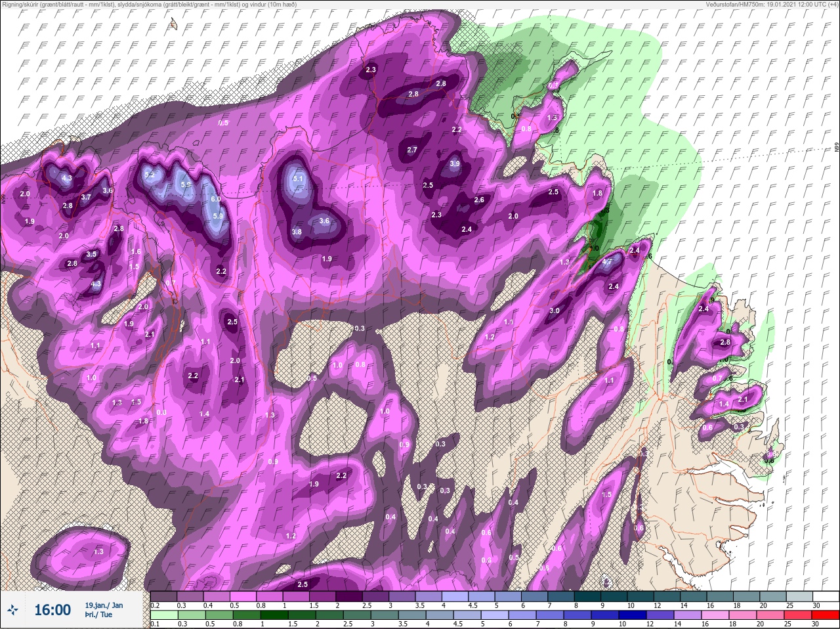Screen dimensions: 840x629
Task: Click the 'Þri./ Tue' weekday label
Action: click(x=98, y=615)
